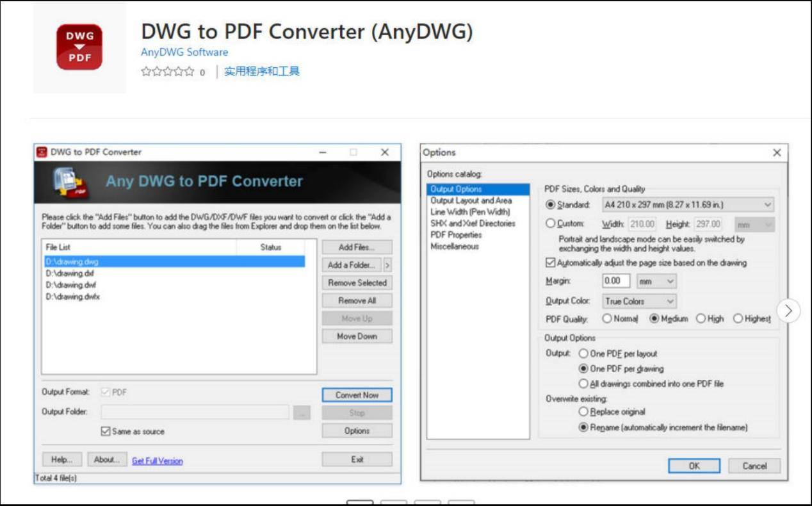The image size is (812, 506).
Task: Click the Remove All button
Action: tap(357, 300)
